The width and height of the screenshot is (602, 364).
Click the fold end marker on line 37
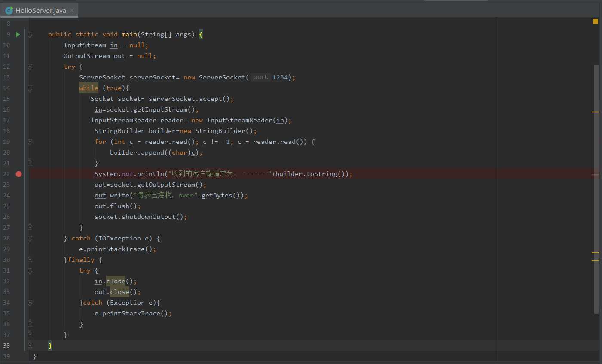click(30, 335)
